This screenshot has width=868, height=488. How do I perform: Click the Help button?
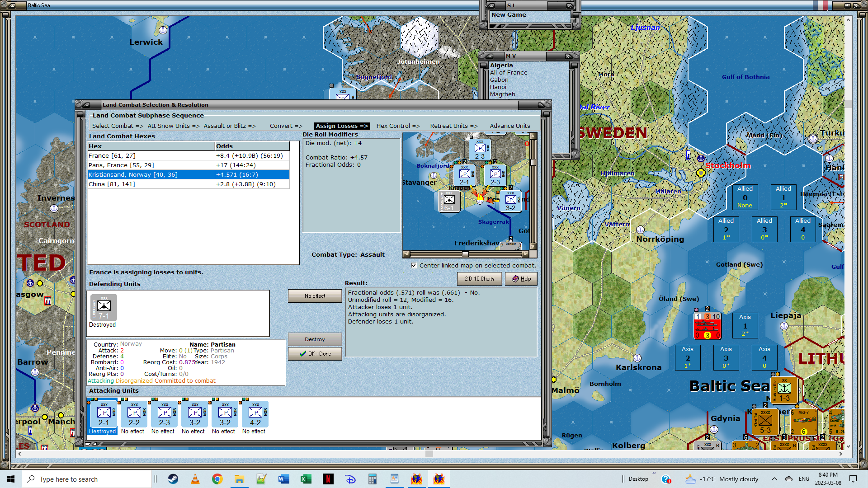pos(521,279)
